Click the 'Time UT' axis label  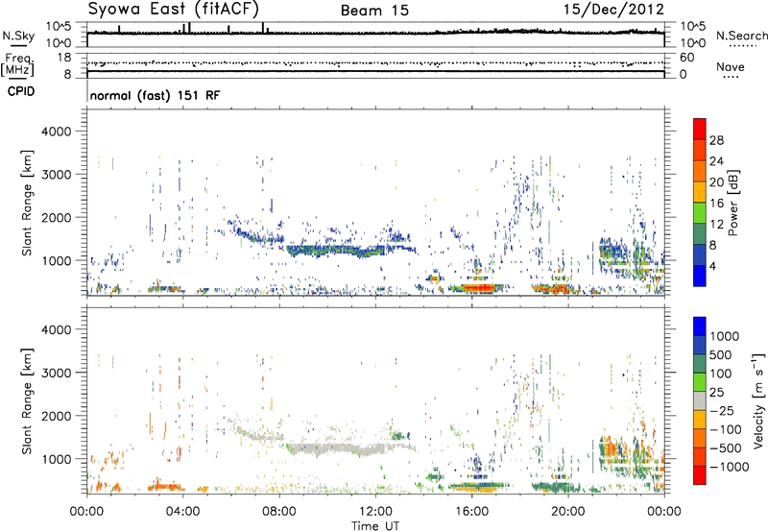pos(375,526)
